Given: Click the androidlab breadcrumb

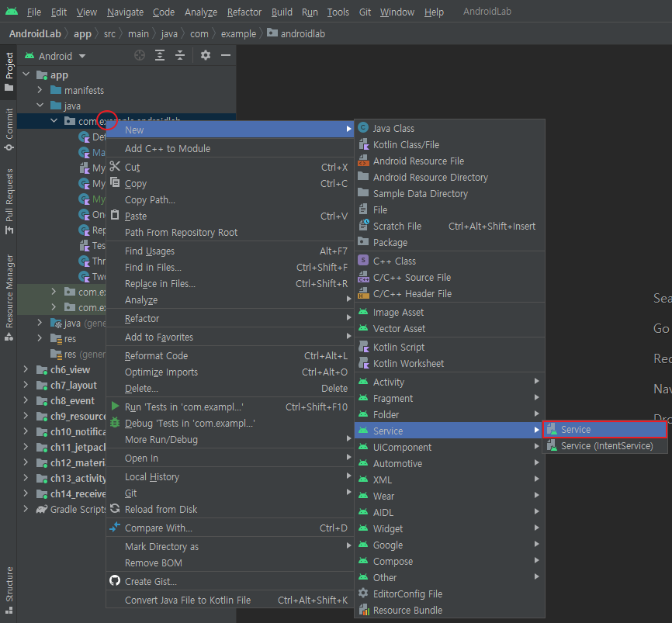Looking at the screenshot, I should (296, 33).
